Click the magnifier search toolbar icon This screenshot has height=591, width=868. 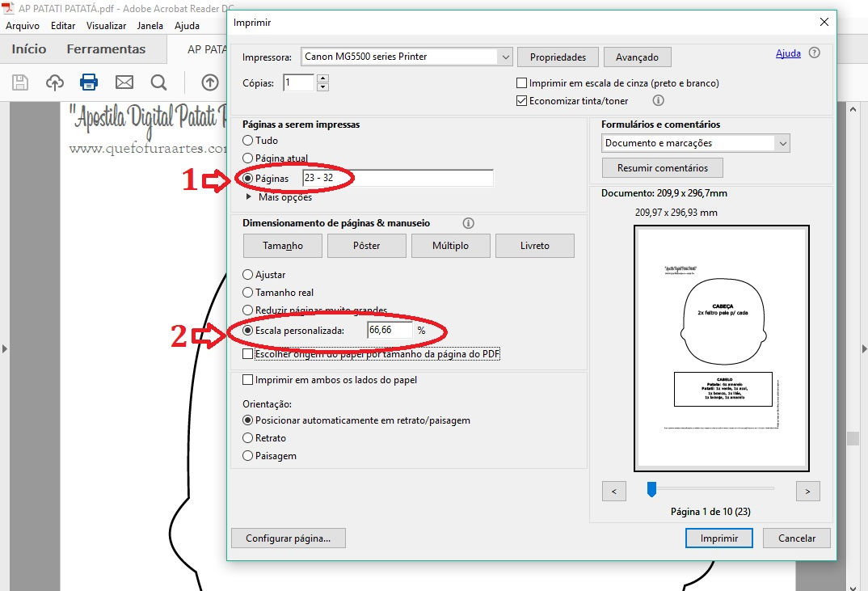click(x=158, y=82)
